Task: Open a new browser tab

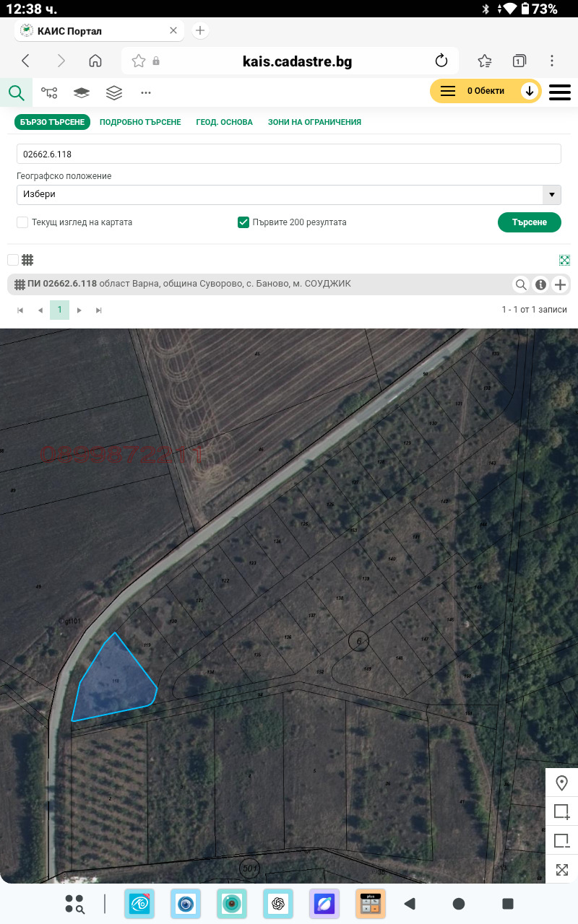Action: pos(201,30)
